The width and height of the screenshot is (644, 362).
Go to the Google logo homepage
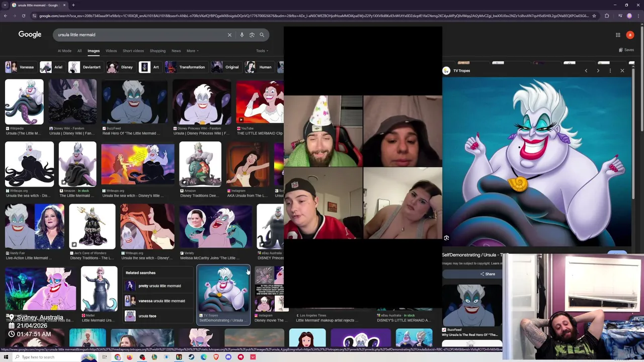click(30, 35)
